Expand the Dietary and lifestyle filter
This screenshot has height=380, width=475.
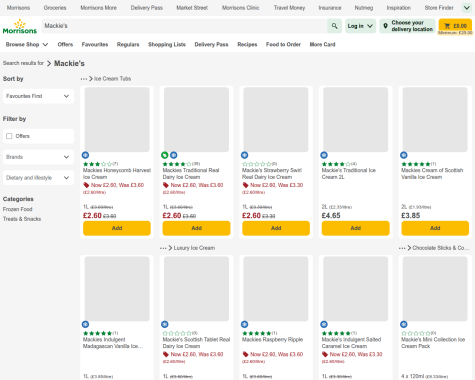pyautogui.click(x=38, y=178)
